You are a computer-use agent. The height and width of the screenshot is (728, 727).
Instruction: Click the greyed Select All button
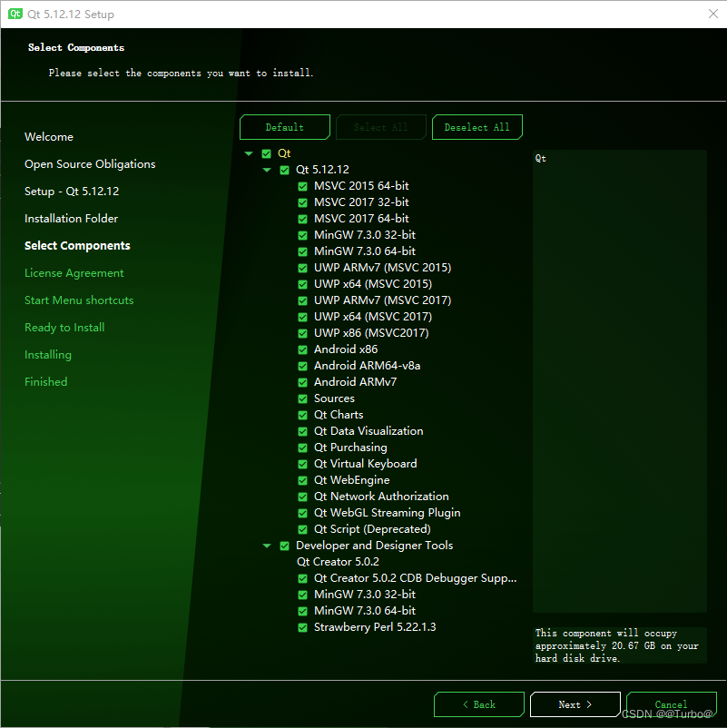pyautogui.click(x=380, y=127)
